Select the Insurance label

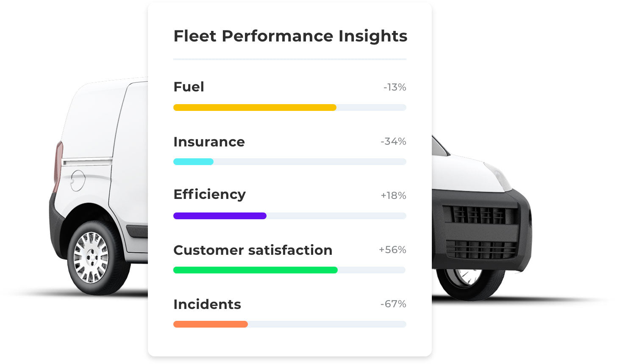pos(209,142)
